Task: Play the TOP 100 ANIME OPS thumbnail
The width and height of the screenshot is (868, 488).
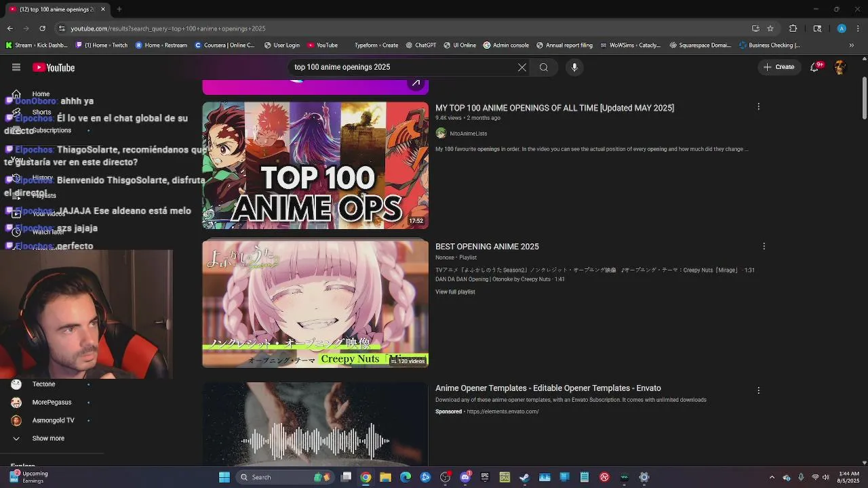Action: tap(315, 165)
